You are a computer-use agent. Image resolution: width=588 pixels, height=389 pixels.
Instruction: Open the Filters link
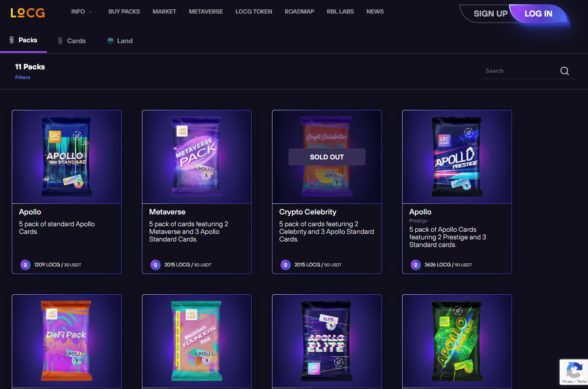click(22, 77)
